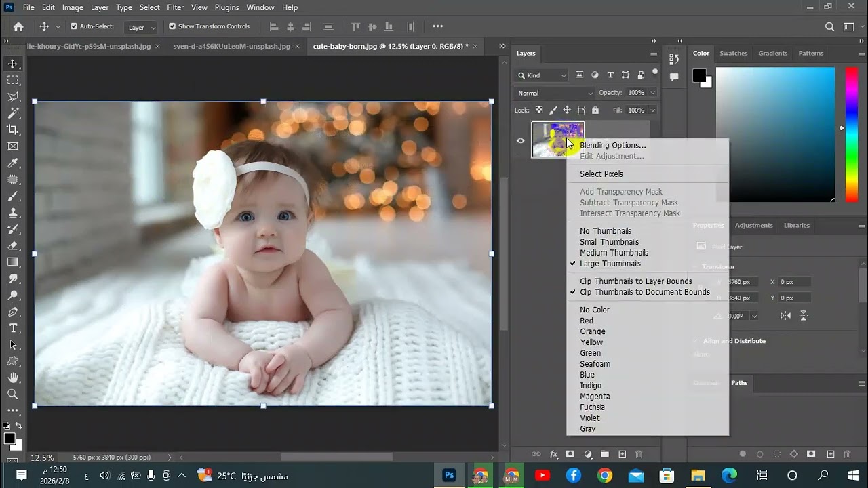Select the Magic Wand tool
868x488 pixels.
pyautogui.click(x=13, y=113)
